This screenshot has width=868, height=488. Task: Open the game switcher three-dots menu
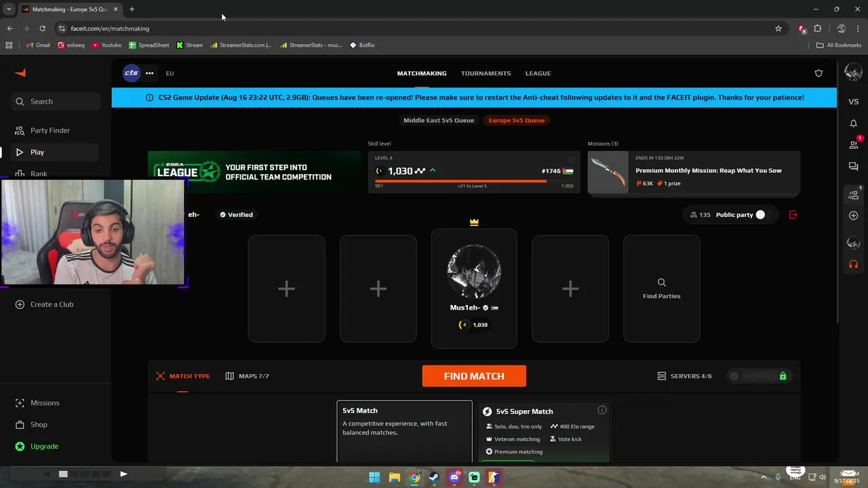click(149, 73)
